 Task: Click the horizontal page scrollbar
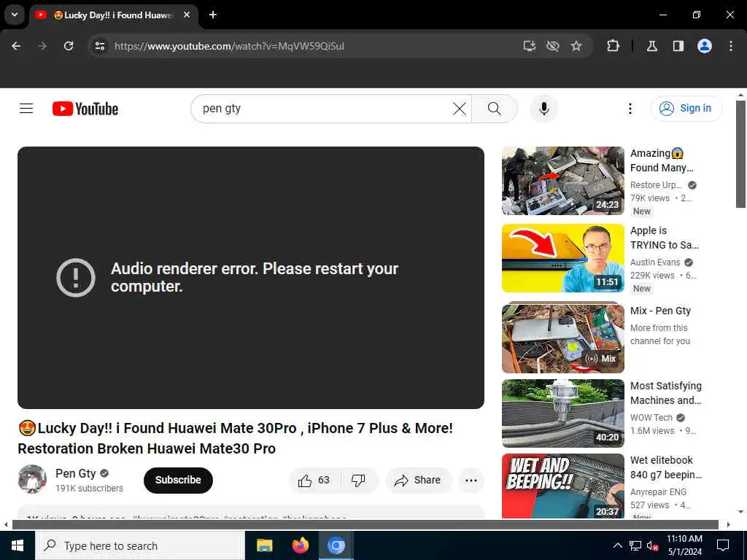click(365, 525)
